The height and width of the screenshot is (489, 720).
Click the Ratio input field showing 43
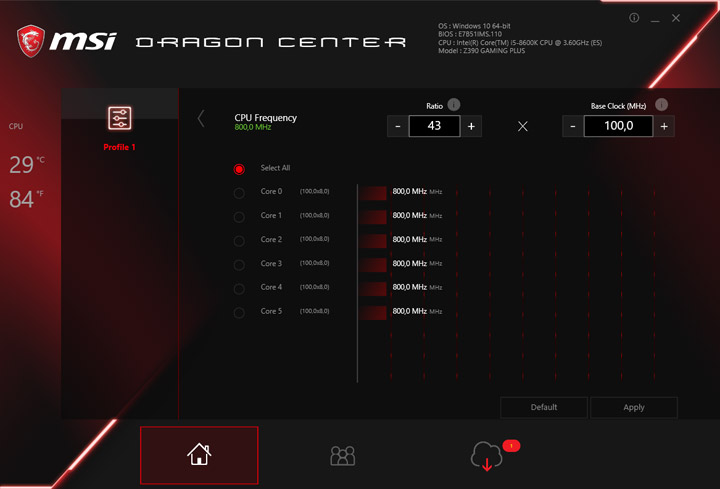(x=434, y=126)
